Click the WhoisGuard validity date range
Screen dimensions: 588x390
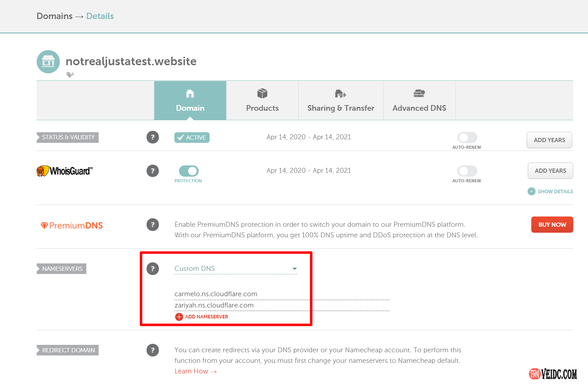(309, 171)
